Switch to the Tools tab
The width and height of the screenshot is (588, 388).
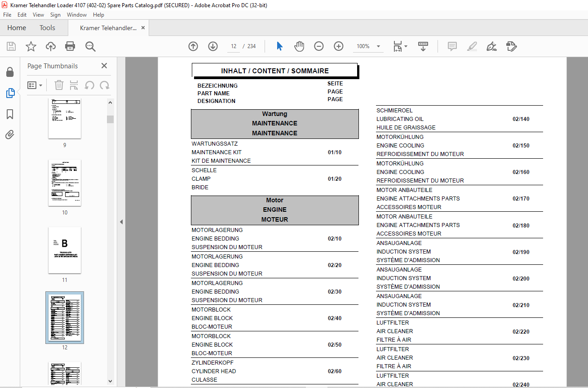[x=47, y=28]
